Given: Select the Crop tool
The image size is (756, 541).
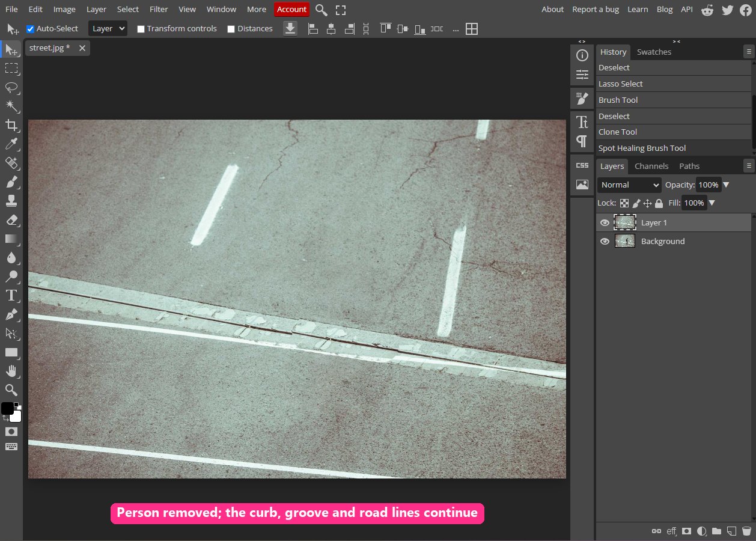Looking at the screenshot, I should 11,125.
